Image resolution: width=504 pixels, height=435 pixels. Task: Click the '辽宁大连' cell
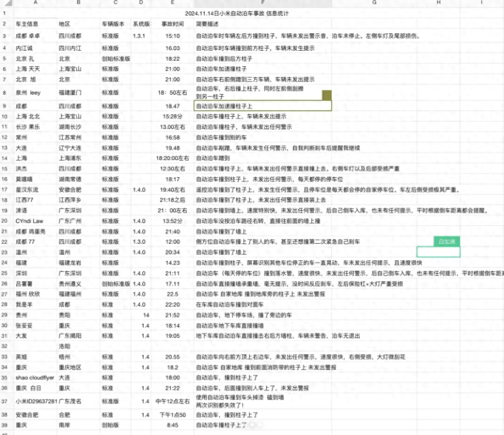point(70,148)
